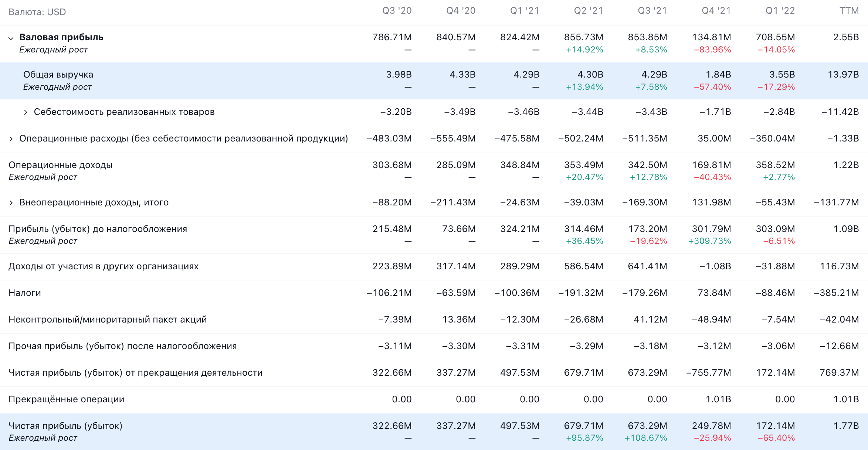Click Неконтрольный/миноритарный пакет акций label
868x450 pixels.
pyautogui.click(x=108, y=320)
